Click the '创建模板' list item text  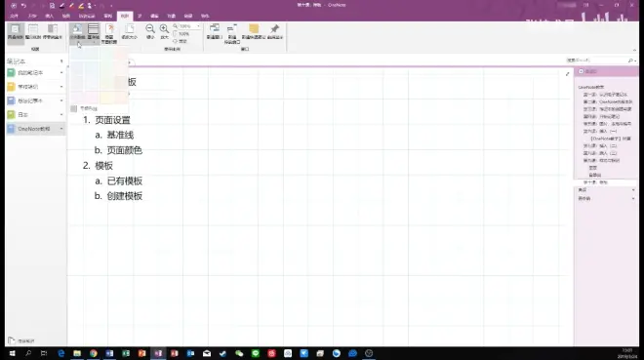pos(125,196)
